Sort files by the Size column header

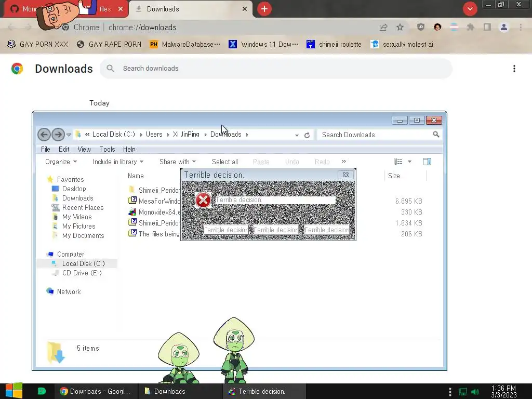394,176
